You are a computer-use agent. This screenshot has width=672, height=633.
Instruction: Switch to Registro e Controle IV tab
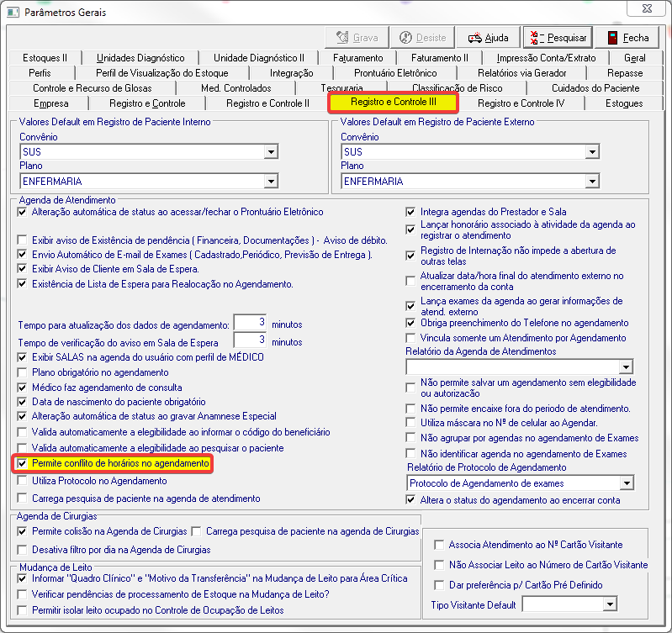click(x=521, y=103)
